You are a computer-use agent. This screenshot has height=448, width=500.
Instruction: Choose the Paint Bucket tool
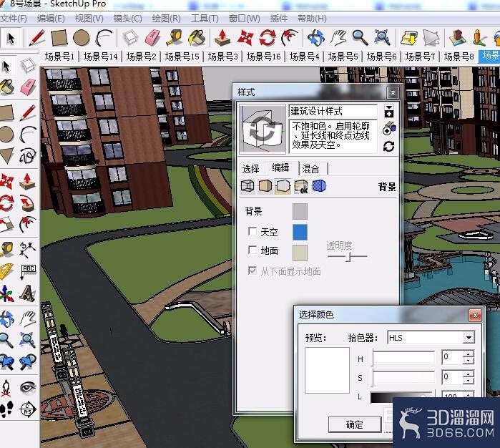click(197, 38)
